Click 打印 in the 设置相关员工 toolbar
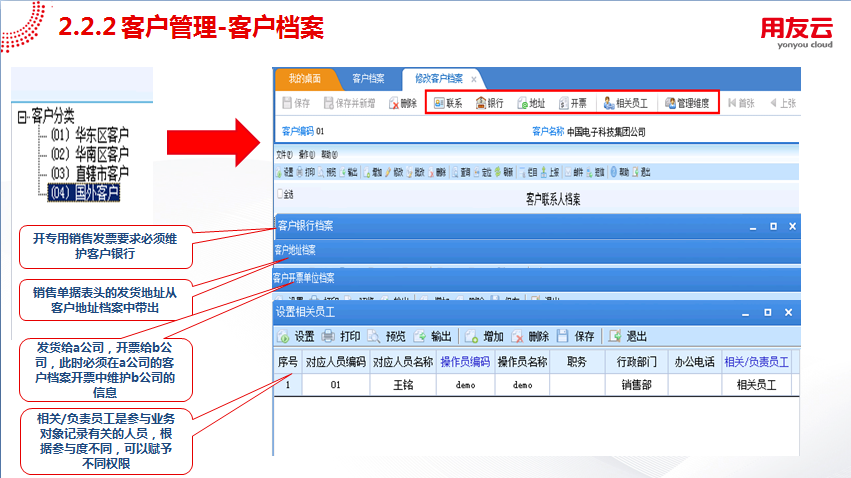The height and width of the screenshot is (478, 851). pyautogui.click(x=341, y=336)
